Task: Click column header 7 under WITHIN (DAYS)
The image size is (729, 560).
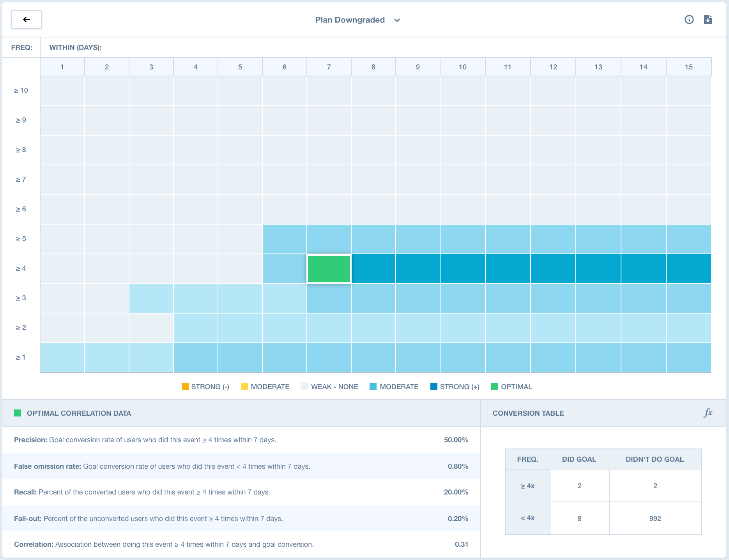Action: tap(329, 67)
